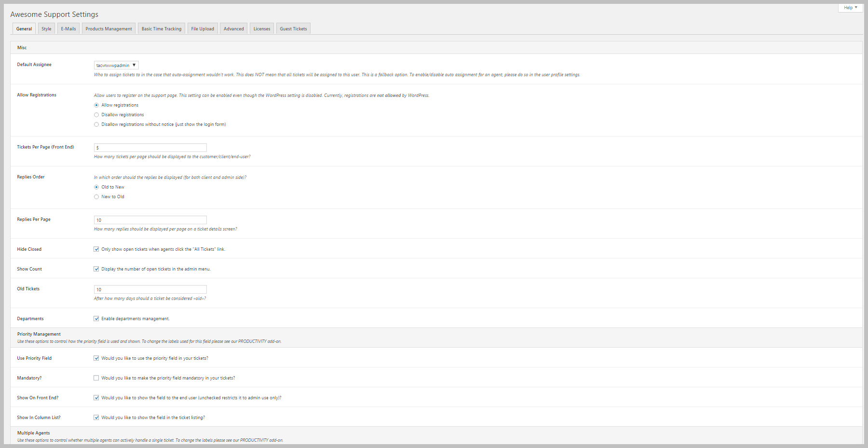This screenshot has height=448, width=868.
Task: Enable the Mandatory priority field checkbox
Action: (x=96, y=378)
